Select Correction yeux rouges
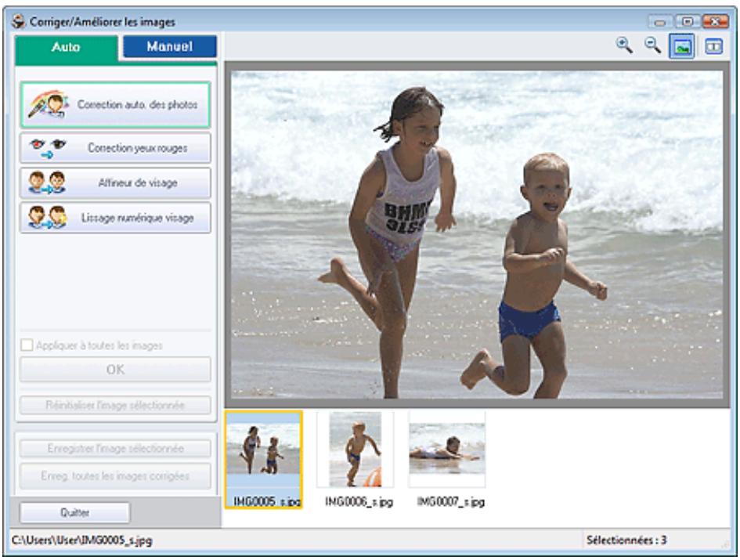 click(x=115, y=148)
